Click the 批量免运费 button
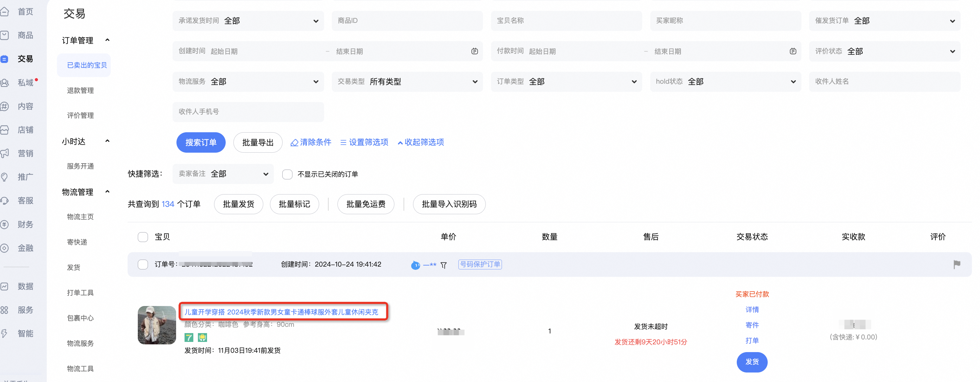The image size is (980, 382). pyautogui.click(x=366, y=204)
